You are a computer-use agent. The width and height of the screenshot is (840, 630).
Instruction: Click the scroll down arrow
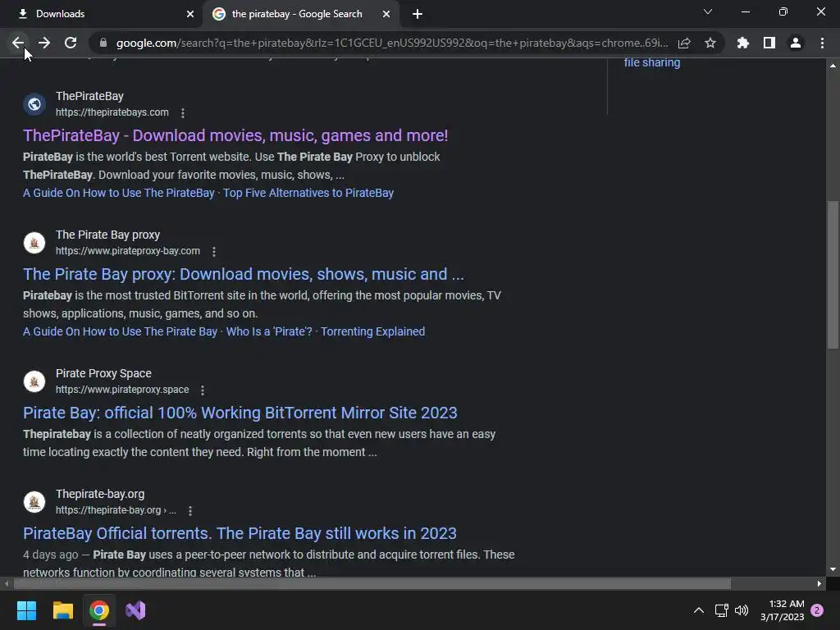[x=833, y=569]
